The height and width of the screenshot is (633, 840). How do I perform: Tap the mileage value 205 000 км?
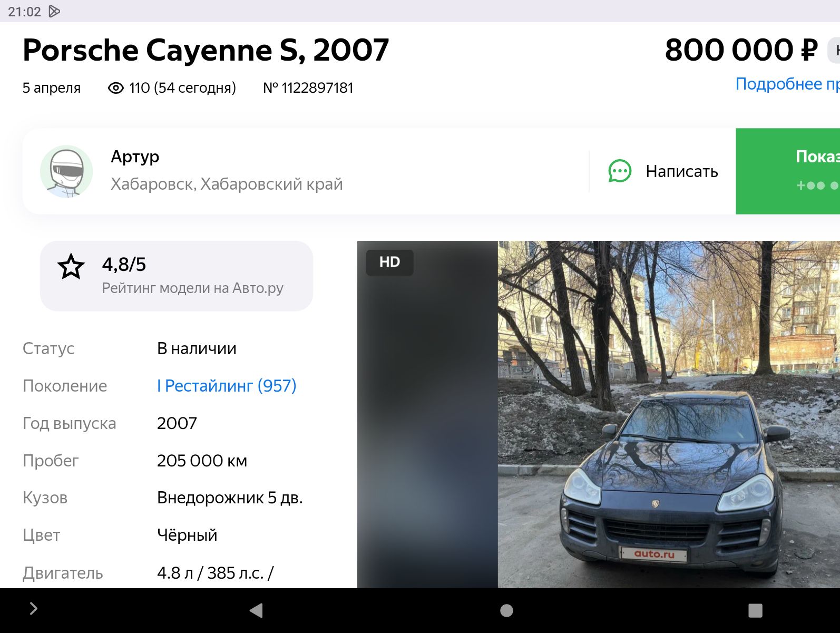point(202,461)
